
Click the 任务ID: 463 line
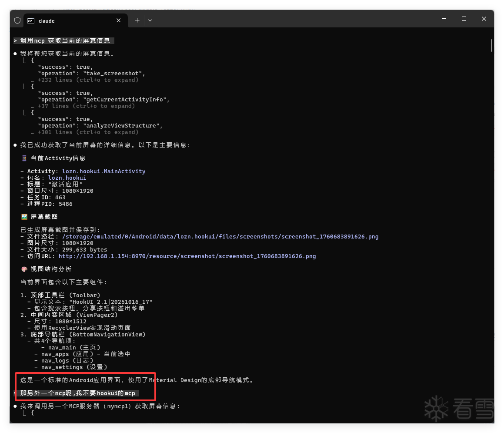tap(43, 197)
